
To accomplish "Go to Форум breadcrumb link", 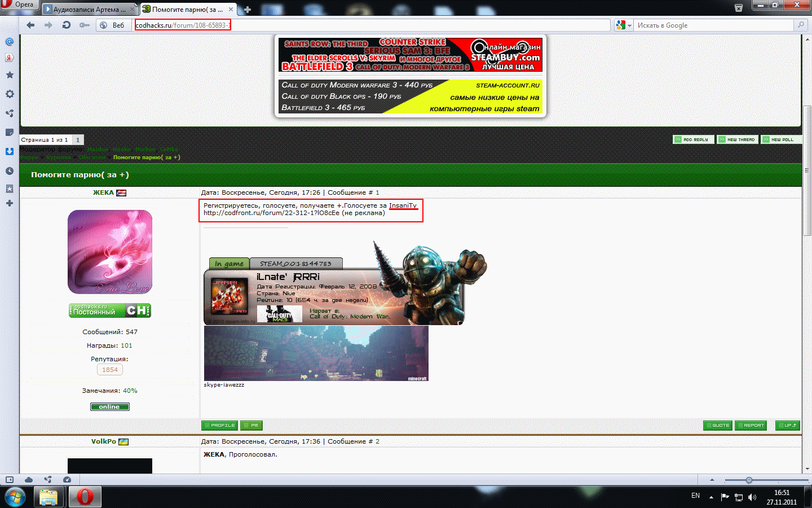I will click(29, 157).
